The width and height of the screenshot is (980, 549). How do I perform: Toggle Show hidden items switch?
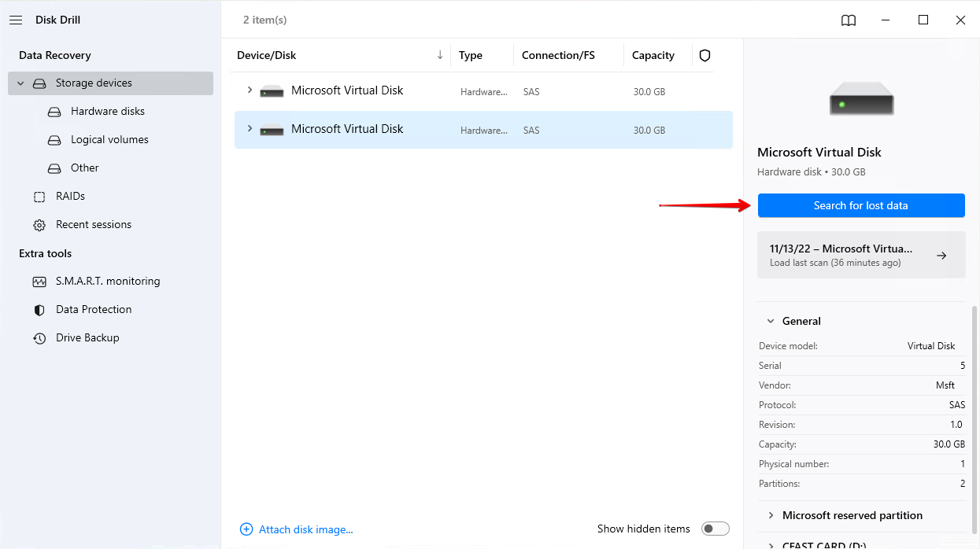tap(716, 529)
